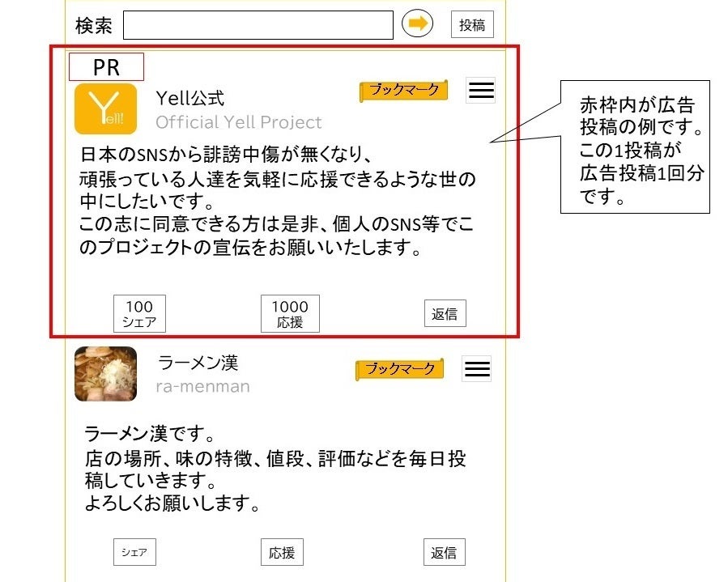The height and width of the screenshot is (582, 728).
Task: Bookmark the ラーメン漢 post
Action: pos(400,369)
